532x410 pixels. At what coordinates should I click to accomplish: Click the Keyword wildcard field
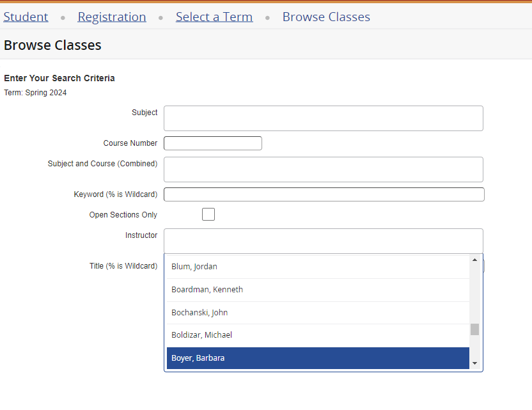(324, 194)
